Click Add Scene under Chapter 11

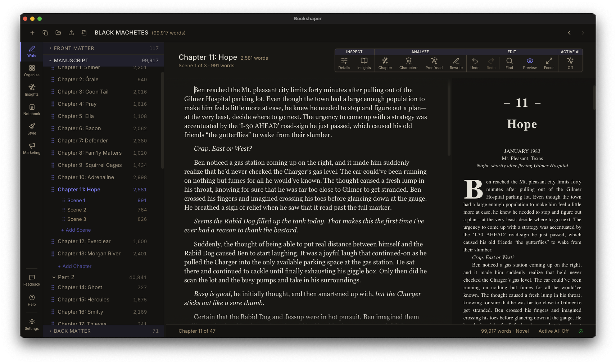[x=76, y=230]
